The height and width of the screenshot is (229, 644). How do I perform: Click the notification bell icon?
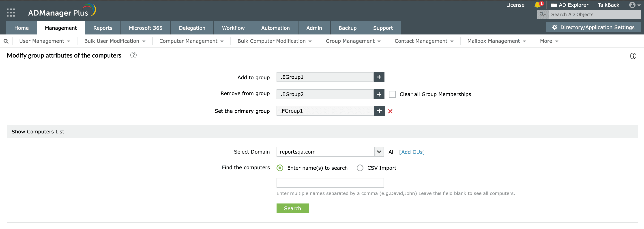click(537, 5)
